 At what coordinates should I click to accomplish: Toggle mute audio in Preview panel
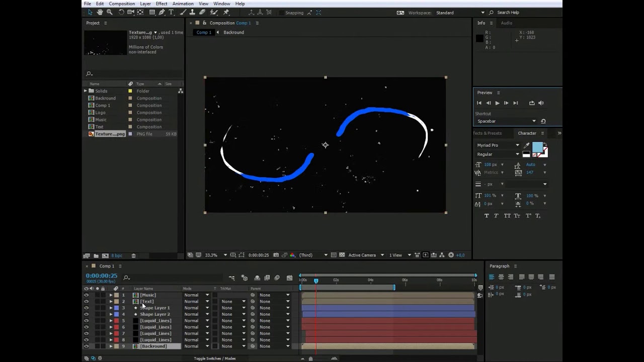click(541, 103)
